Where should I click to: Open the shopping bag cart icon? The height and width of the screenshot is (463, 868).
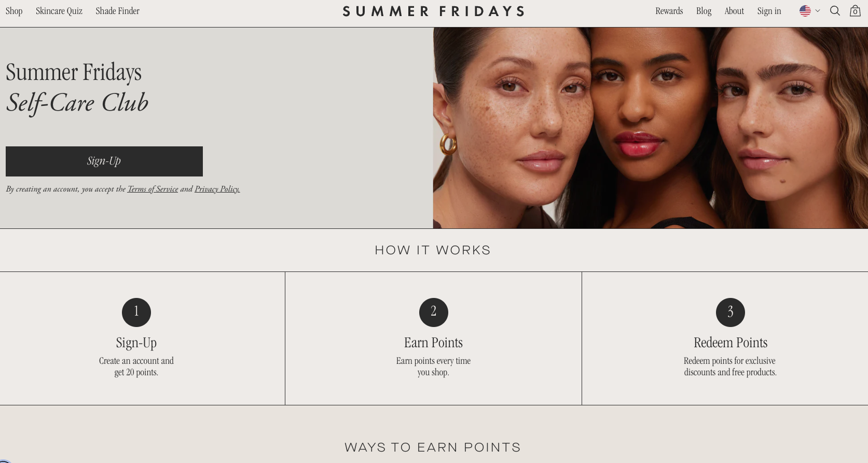(855, 11)
